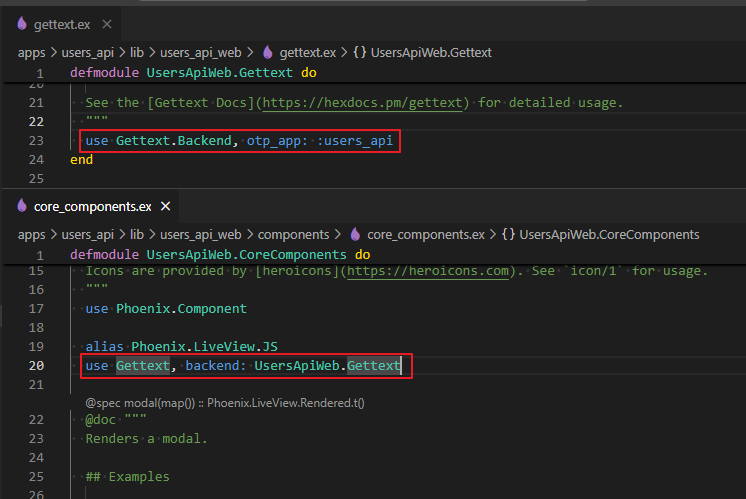The image size is (746, 499).
Task: Click 'defmodule UsersApiWeb.Gettext do' sticky line
Action: (x=193, y=73)
